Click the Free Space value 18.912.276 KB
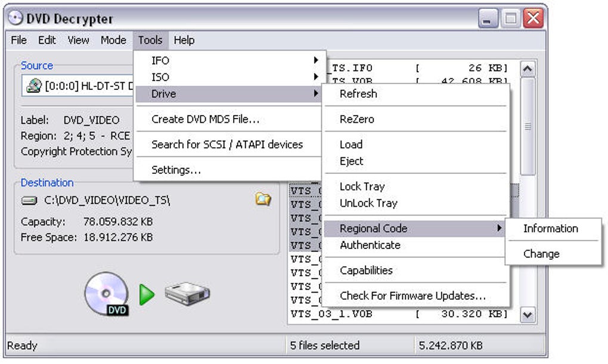608x364 pixels. (118, 237)
